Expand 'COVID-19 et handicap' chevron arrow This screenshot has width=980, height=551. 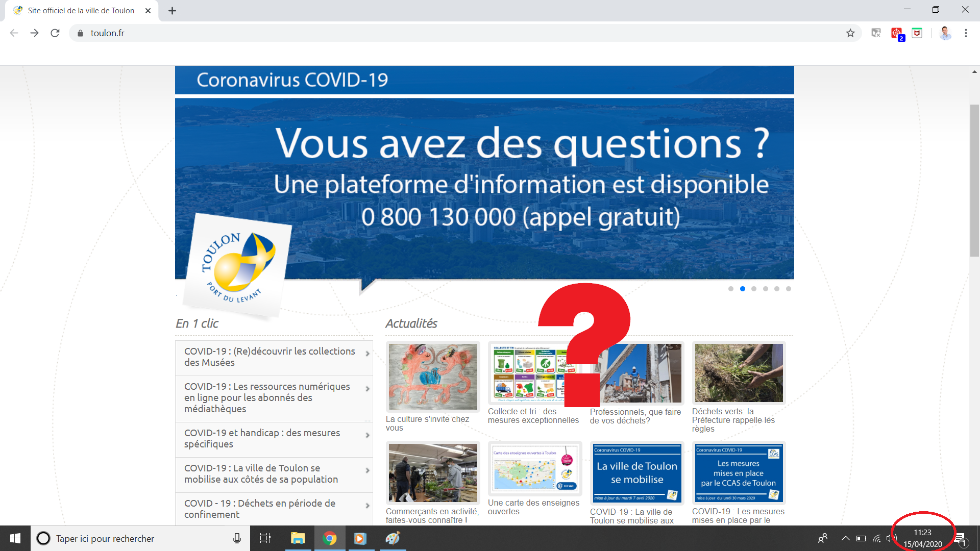click(x=367, y=435)
